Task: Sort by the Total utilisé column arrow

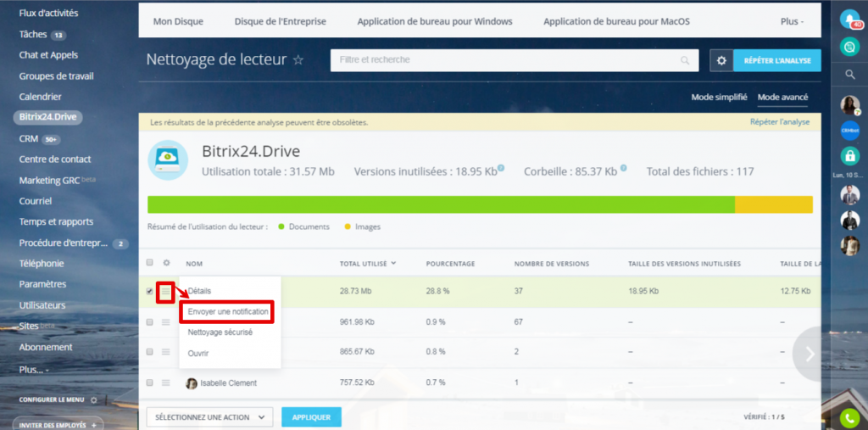Action: (393, 263)
